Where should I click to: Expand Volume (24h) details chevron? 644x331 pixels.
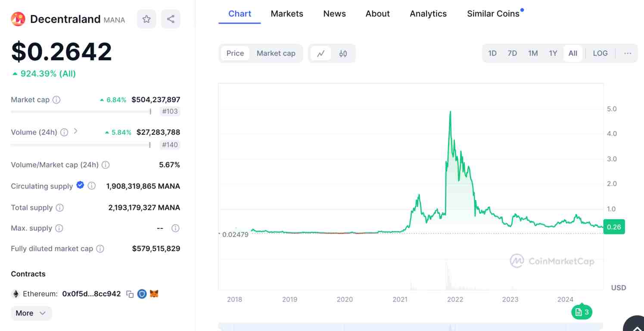tap(76, 131)
